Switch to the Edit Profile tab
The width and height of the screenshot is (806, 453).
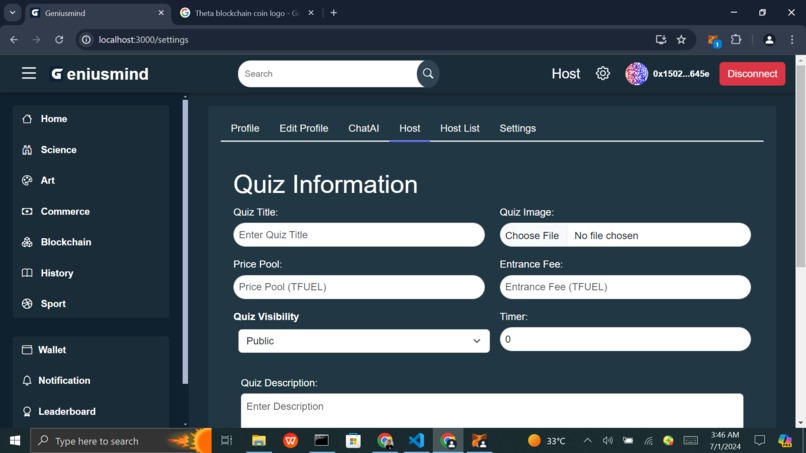[304, 129]
